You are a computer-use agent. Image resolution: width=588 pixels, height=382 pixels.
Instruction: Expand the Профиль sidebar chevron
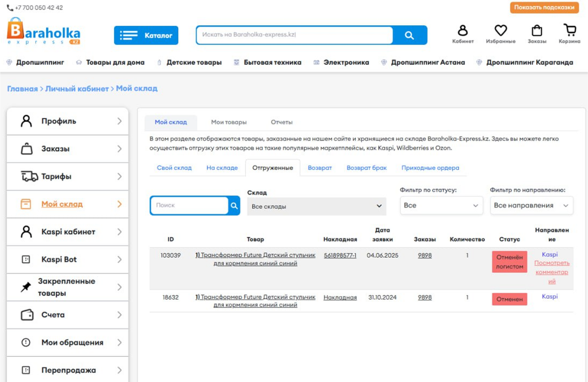tap(119, 121)
